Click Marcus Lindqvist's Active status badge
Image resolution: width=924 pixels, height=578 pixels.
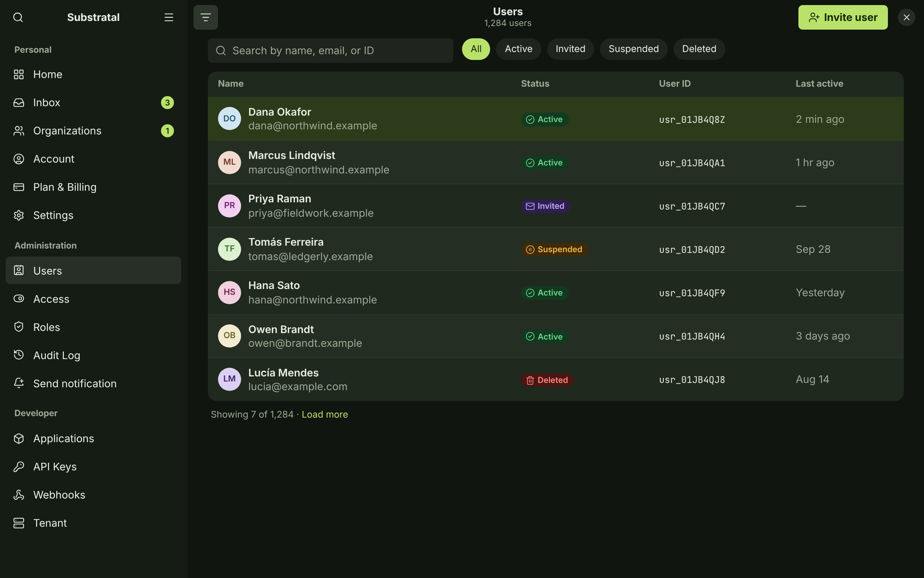point(545,163)
